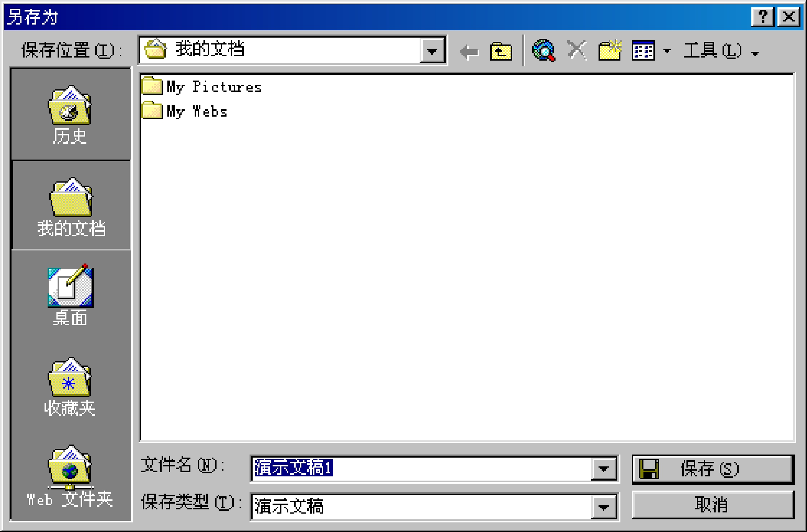This screenshot has height=532, width=807.
Task: Open the 桌面 (Desktop) shortcut
Action: pos(70,296)
